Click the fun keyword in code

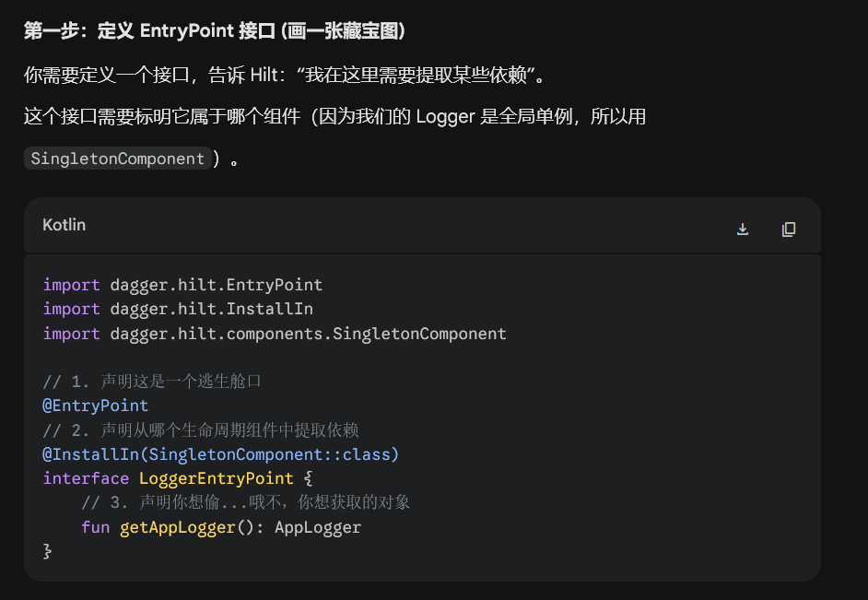click(x=95, y=527)
